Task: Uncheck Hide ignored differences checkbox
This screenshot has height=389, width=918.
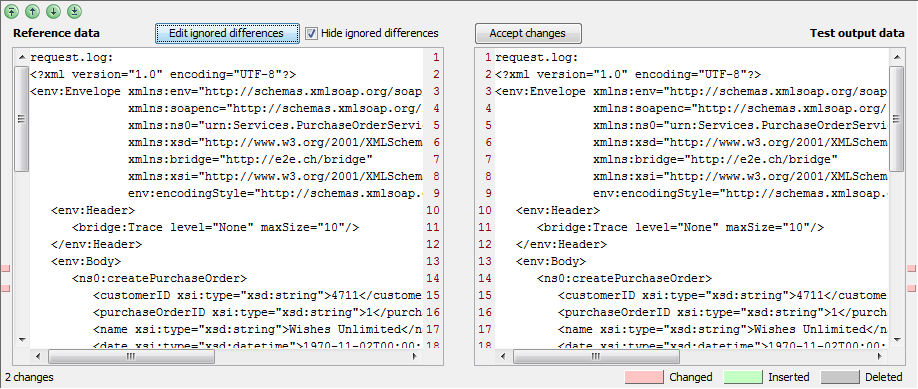Action: tap(311, 33)
